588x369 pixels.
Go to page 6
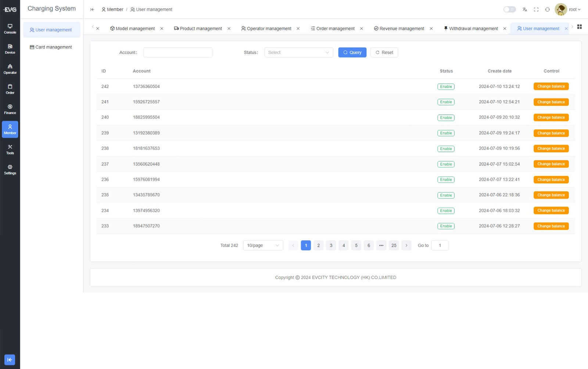[x=369, y=246]
